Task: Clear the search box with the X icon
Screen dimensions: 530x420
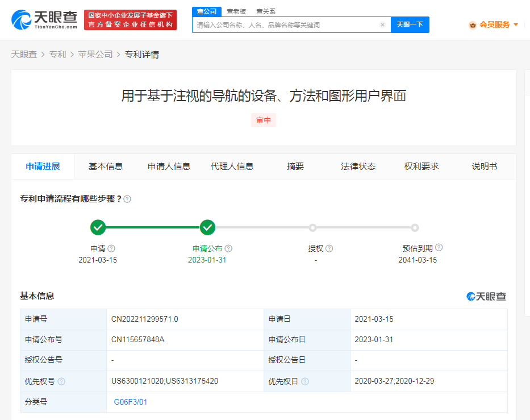Action: coord(382,25)
